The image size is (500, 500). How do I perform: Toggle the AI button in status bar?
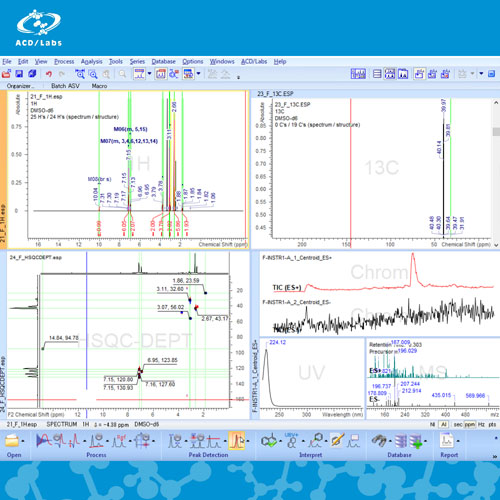444,424
